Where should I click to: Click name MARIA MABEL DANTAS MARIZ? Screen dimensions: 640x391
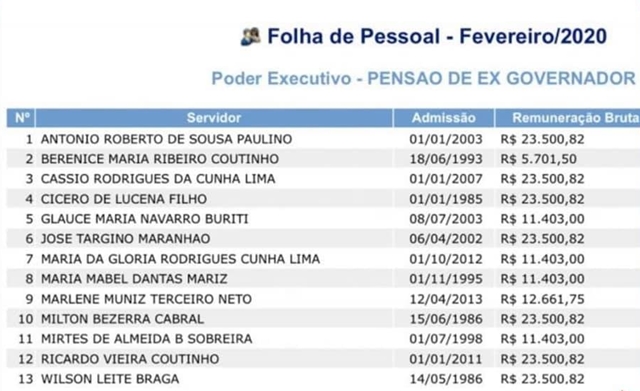tap(134, 279)
